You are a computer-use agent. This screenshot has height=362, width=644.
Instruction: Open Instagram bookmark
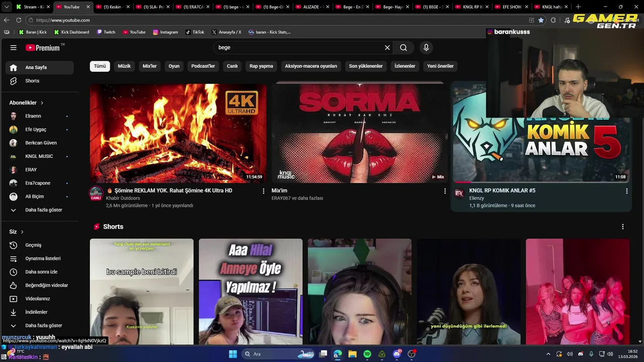(166, 32)
